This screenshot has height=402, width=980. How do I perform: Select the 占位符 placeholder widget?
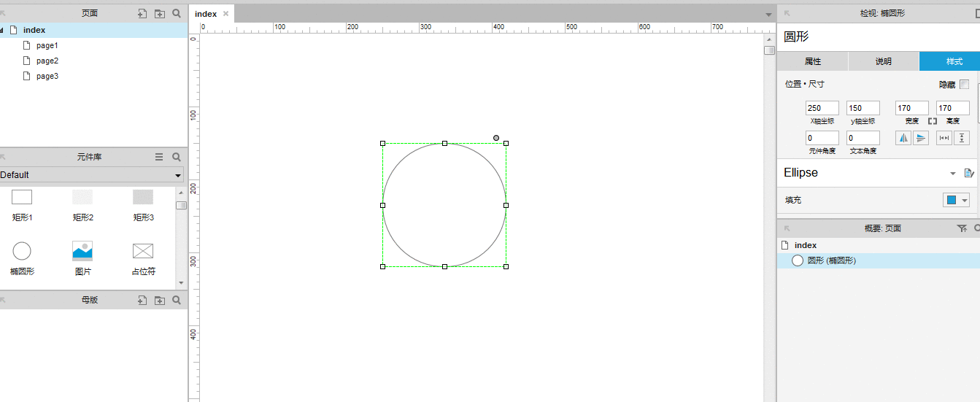coord(143,259)
